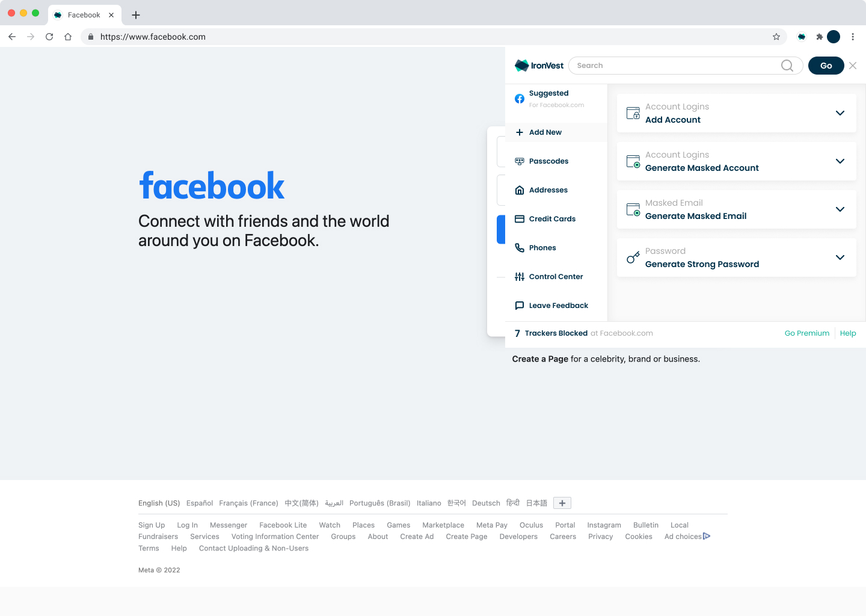Viewport: 866px width, 616px height.
Task: Open the Instagram footer link
Action: (604, 525)
